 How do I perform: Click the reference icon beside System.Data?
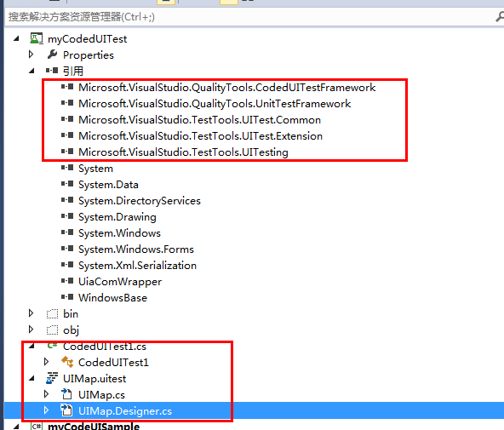click(x=67, y=184)
